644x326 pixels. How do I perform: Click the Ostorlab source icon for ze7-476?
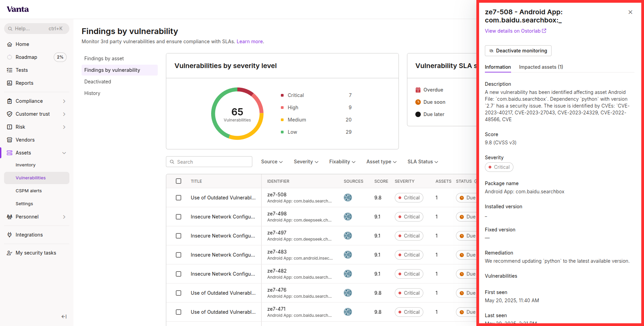348,293
